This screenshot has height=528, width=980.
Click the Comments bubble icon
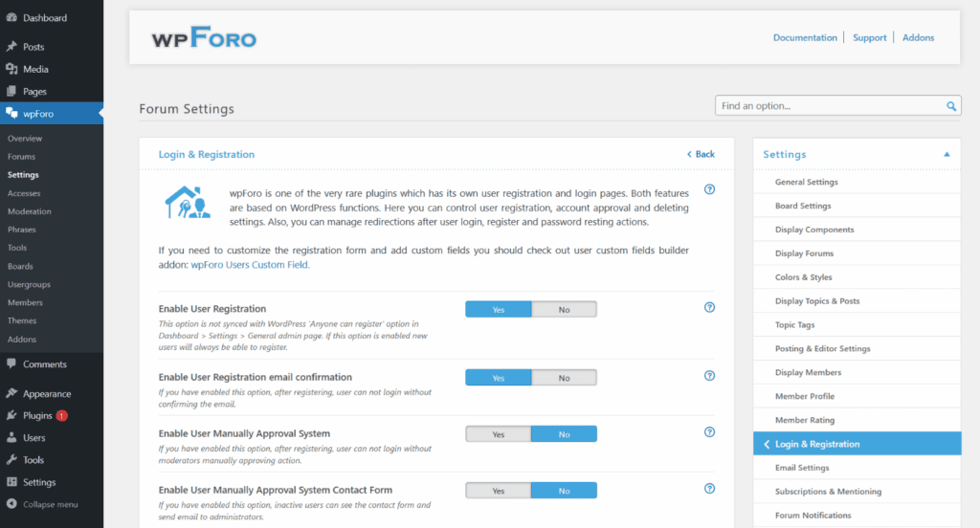(11, 363)
